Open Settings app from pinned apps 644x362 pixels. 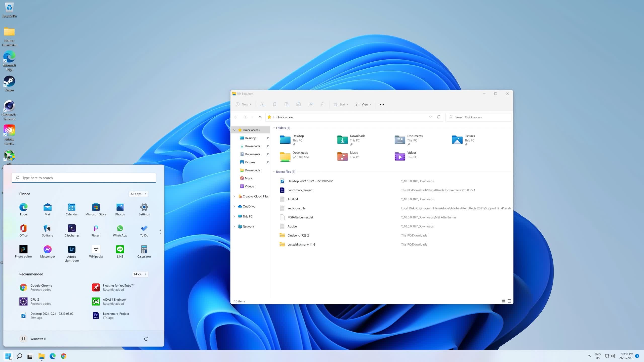coord(144,208)
